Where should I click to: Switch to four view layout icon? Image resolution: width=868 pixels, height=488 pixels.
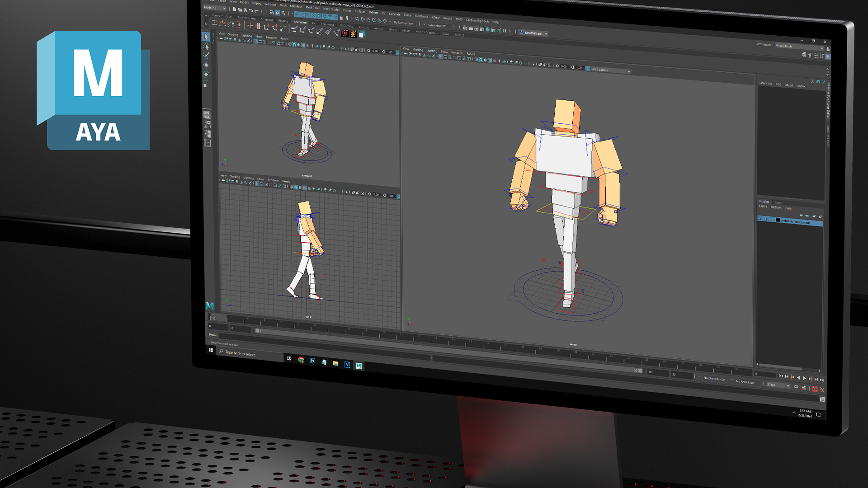pos(207,124)
